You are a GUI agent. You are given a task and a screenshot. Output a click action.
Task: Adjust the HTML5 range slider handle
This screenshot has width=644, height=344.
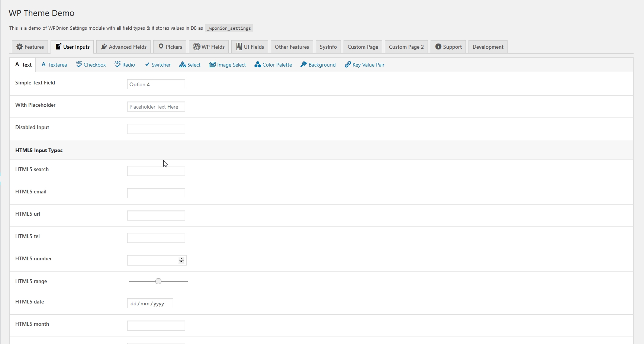coord(158,281)
